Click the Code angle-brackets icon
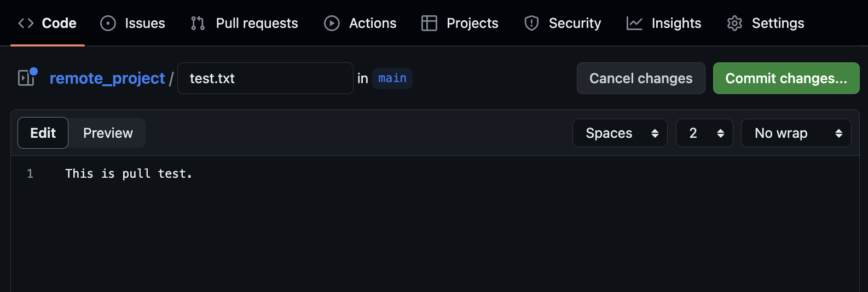 pos(26,23)
